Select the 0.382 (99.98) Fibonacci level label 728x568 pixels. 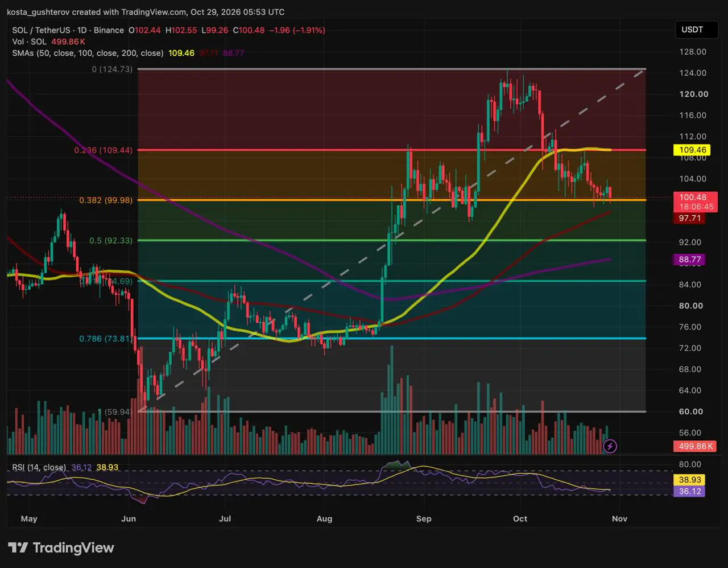(x=106, y=200)
